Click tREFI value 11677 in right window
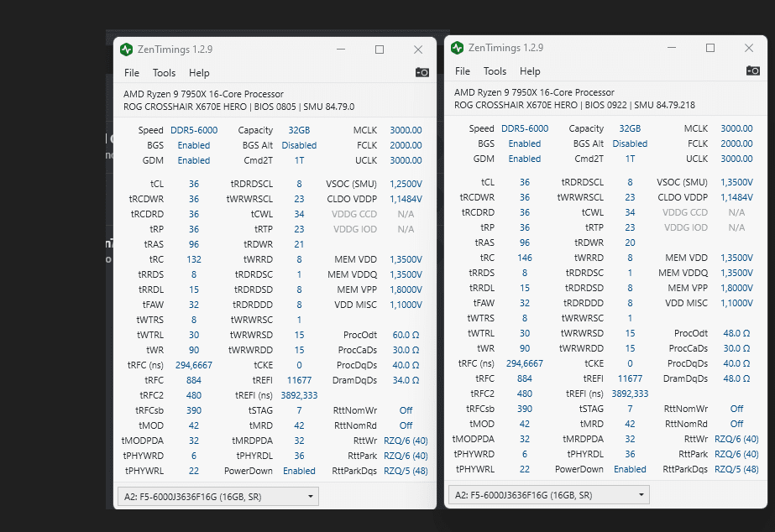Viewport: 775px width, 532px height. pyautogui.click(x=630, y=379)
